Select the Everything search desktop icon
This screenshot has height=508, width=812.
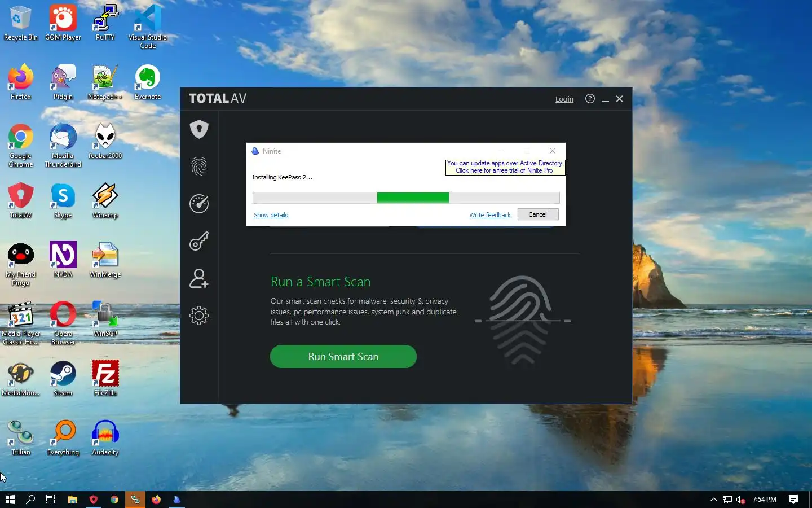[x=63, y=439]
